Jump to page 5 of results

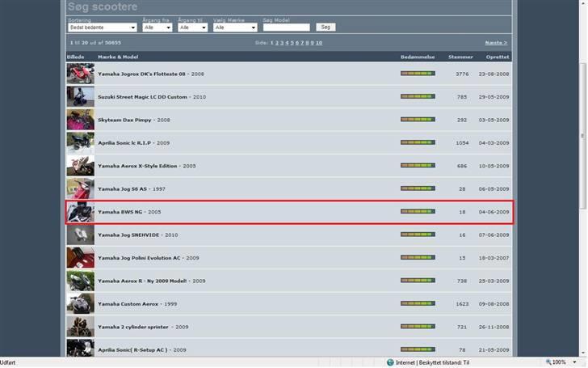(x=292, y=43)
